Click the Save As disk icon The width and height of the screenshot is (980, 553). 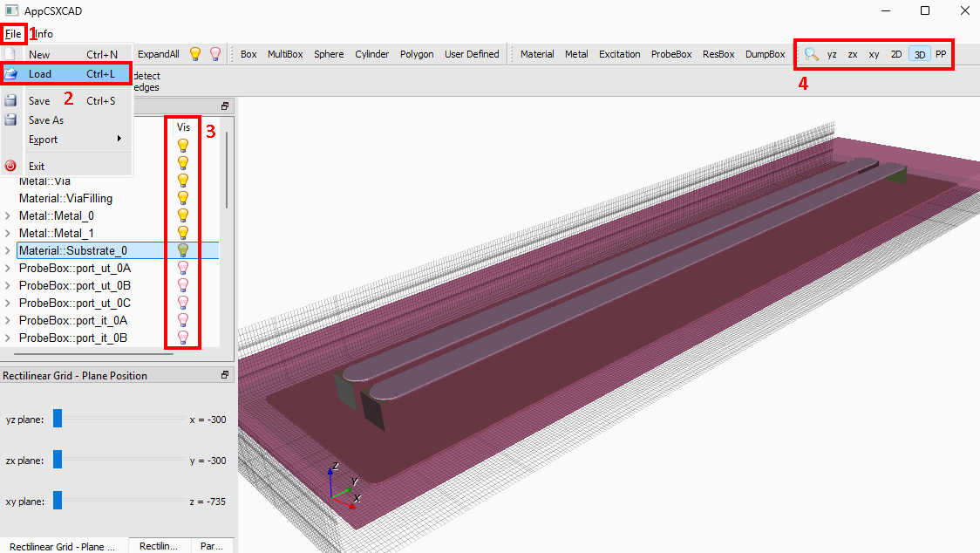(x=10, y=120)
